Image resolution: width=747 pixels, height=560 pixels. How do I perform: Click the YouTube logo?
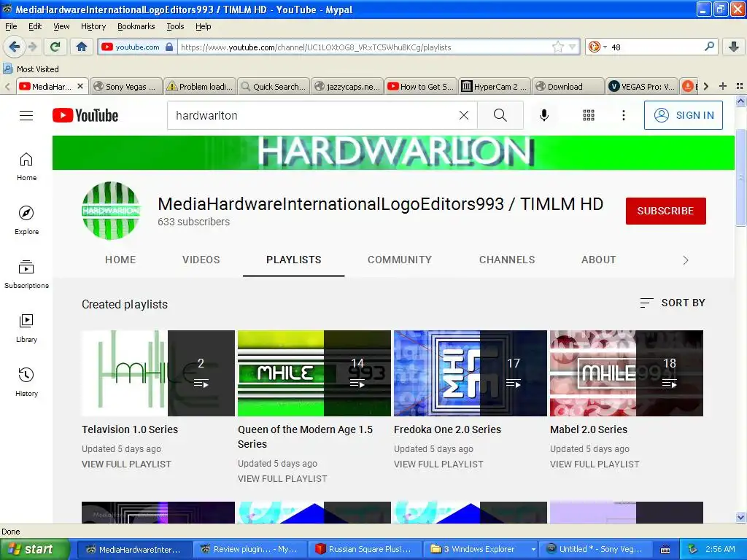(85, 116)
